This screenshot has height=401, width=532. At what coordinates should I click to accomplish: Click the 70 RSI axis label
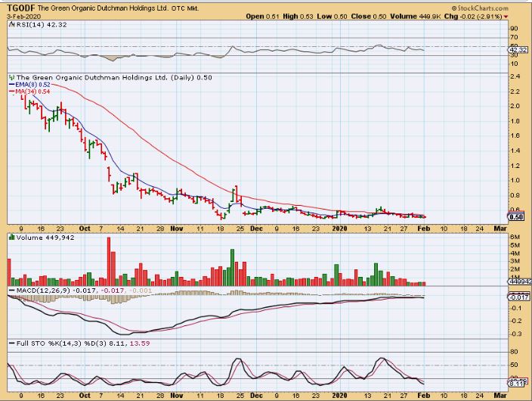[514, 37]
